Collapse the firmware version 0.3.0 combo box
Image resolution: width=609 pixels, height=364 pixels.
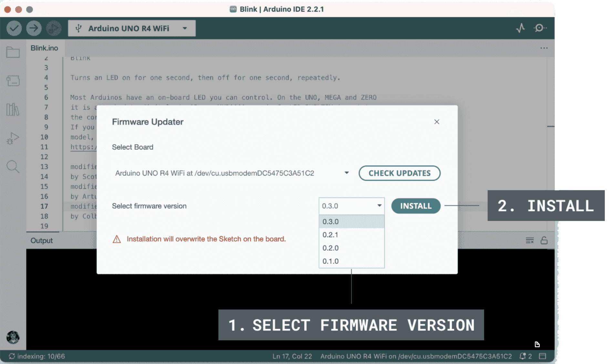[352, 206]
